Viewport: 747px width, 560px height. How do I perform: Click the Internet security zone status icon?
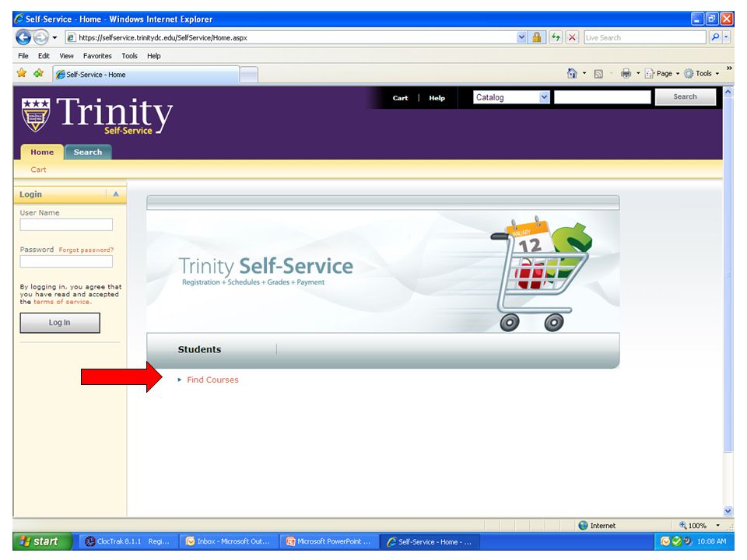[583, 525]
